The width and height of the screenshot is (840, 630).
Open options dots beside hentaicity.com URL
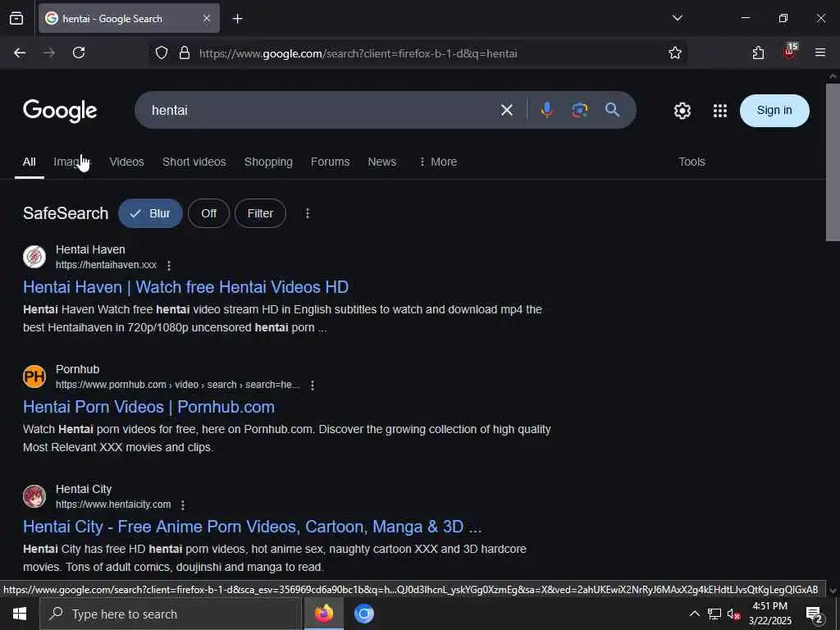(183, 505)
